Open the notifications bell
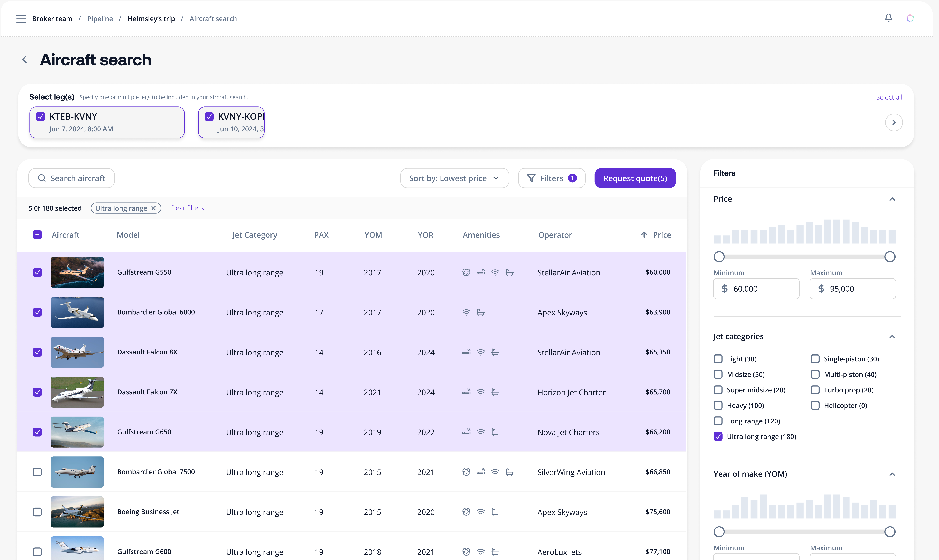The width and height of the screenshot is (939, 560). pyautogui.click(x=888, y=18)
